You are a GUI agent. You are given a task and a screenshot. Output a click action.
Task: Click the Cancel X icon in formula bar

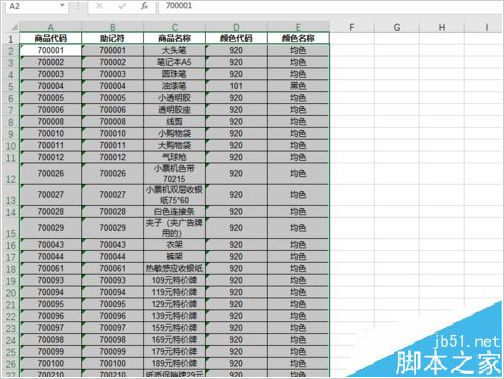coord(99,6)
